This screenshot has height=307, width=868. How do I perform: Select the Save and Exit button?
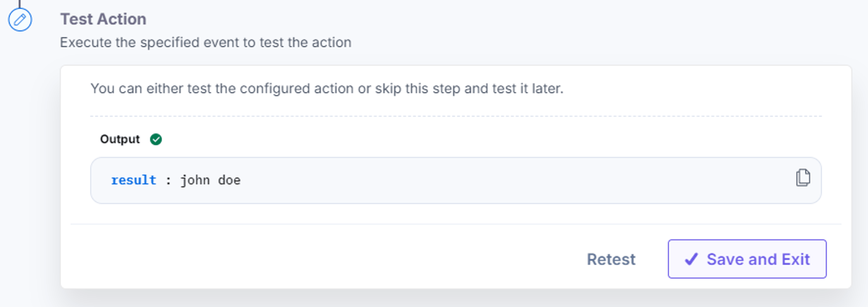[x=747, y=259]
